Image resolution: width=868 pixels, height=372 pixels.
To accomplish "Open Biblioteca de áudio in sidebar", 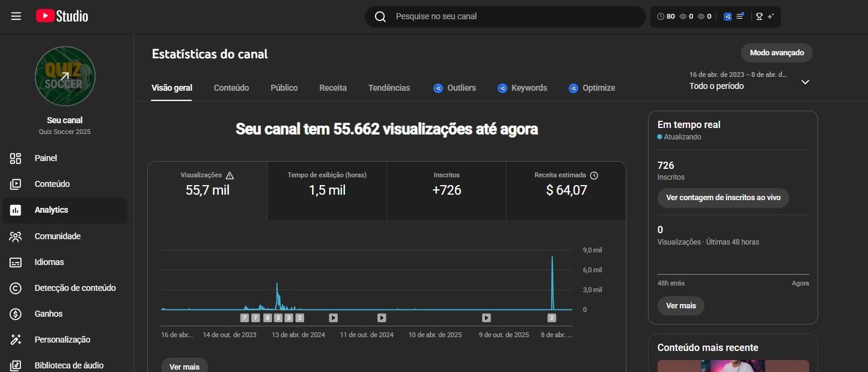I will (x=65, y=365).
